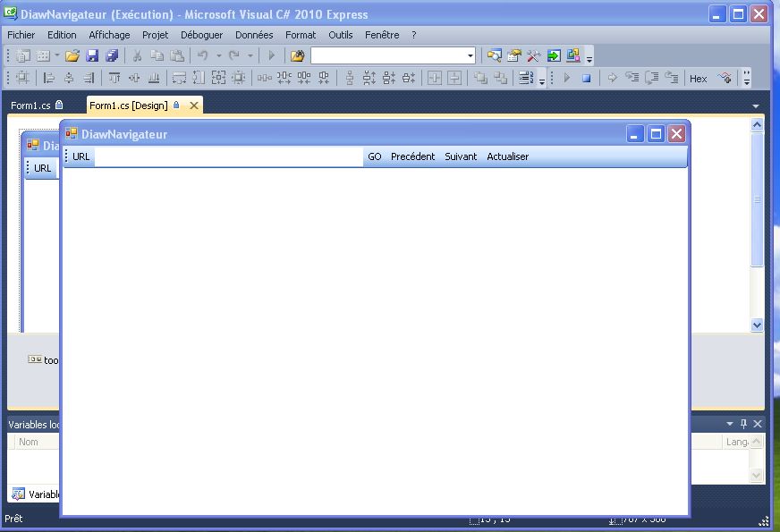
Task: Click the Cut scissors icon
Action: coord(137,55)
